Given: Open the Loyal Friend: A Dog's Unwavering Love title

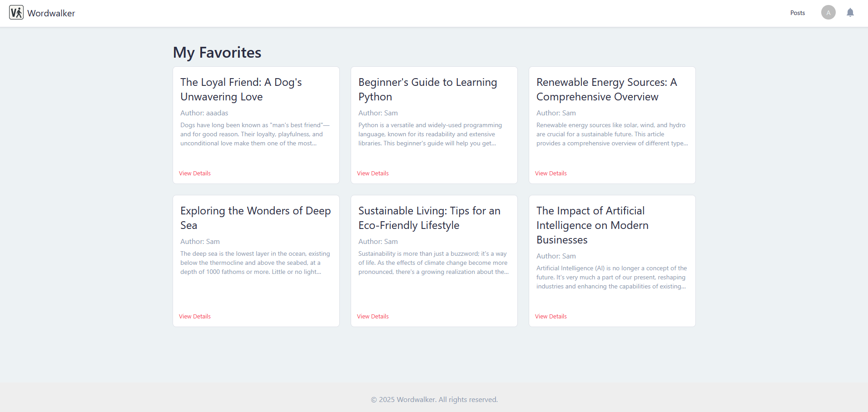Looking at the screenshot, I should [241, 89].
